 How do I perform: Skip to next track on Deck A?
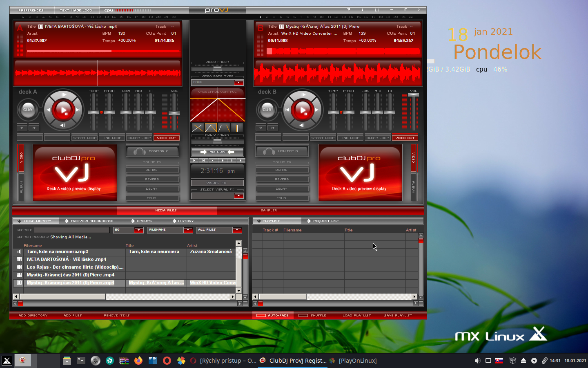coord(78,110)
